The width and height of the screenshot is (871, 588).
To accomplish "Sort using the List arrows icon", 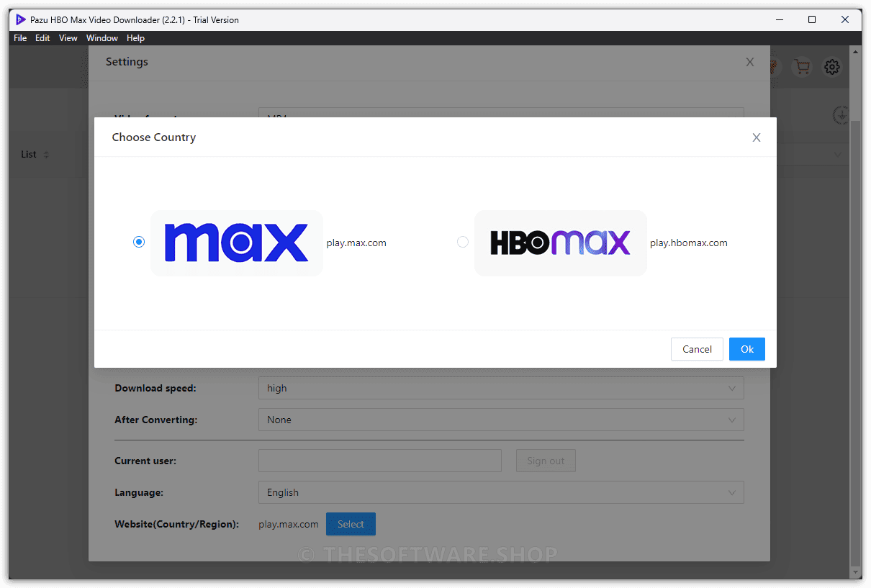I will point(47,155).
